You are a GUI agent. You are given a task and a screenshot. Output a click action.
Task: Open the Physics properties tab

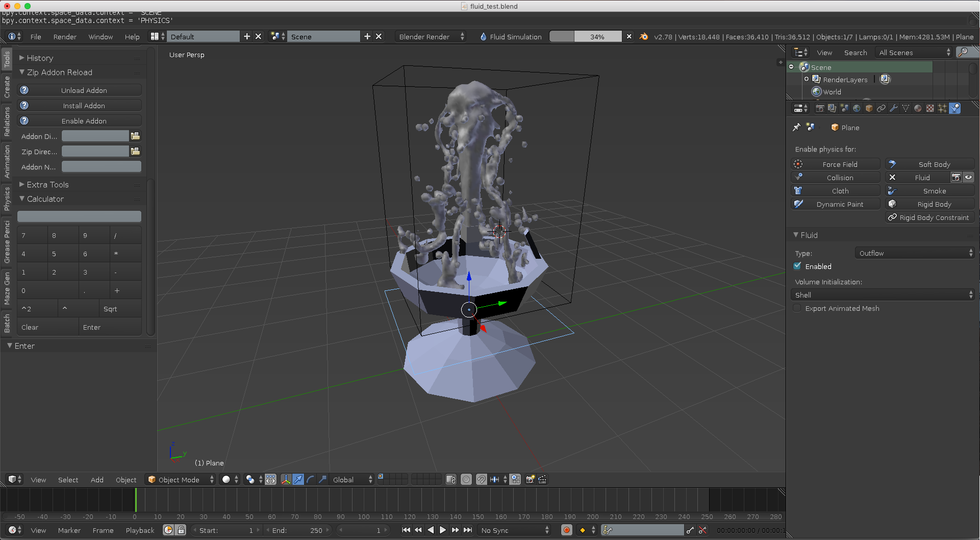click(x=955, y=108)
